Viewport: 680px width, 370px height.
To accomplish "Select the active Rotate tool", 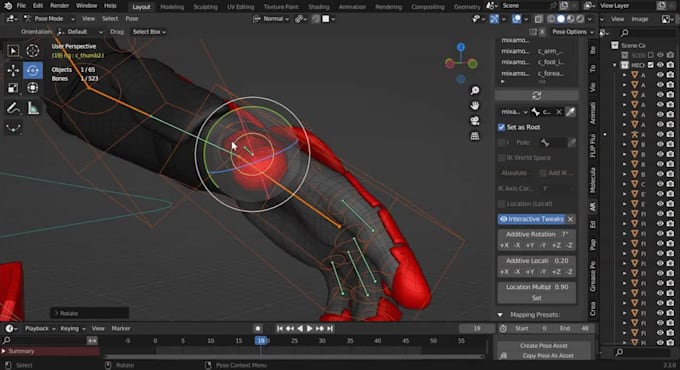I will (x=33, y=70).
